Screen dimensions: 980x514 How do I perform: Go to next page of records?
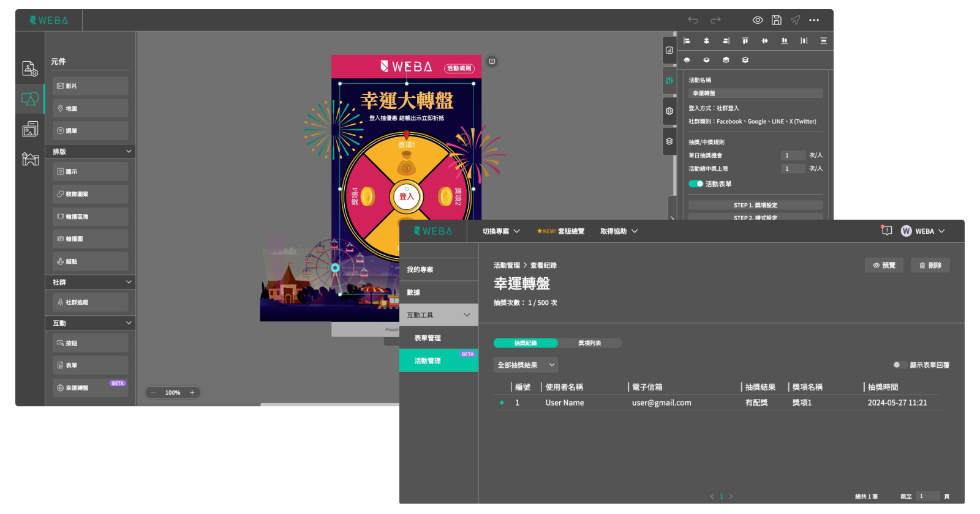click(x=731, y=496)
